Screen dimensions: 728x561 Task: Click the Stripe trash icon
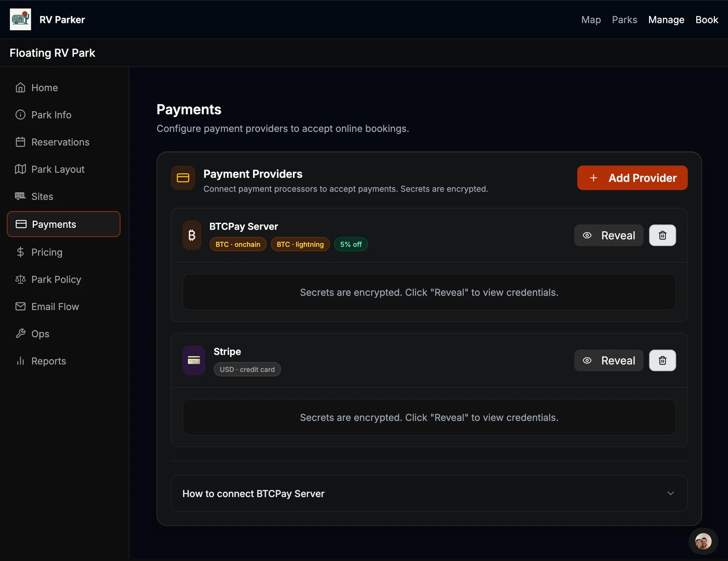[x=663, y=360]
